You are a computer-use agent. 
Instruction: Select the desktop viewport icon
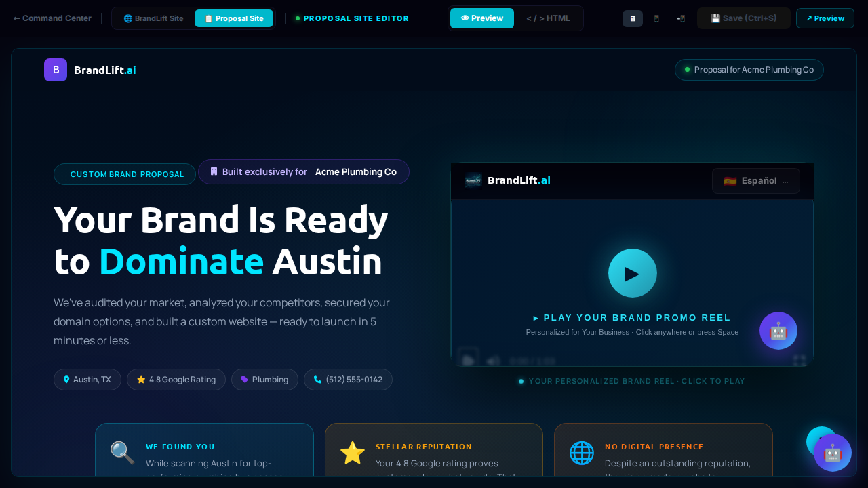pyautogui.click(x=632, y=18)
